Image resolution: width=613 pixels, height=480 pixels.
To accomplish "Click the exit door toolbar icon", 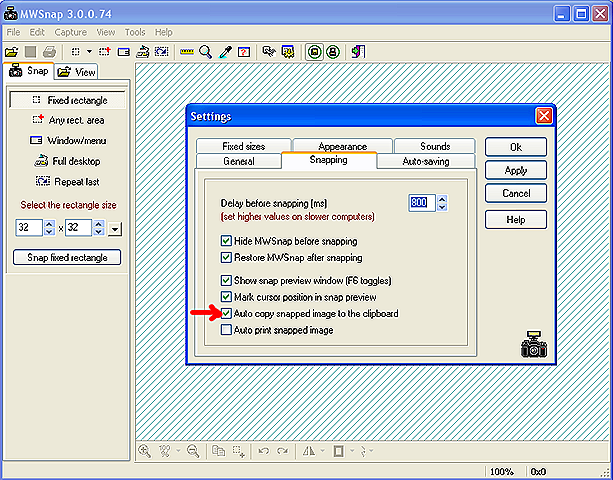I will point(358,51).
